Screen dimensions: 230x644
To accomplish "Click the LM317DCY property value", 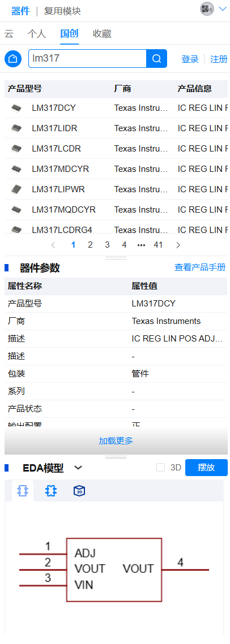I will 154,304.
